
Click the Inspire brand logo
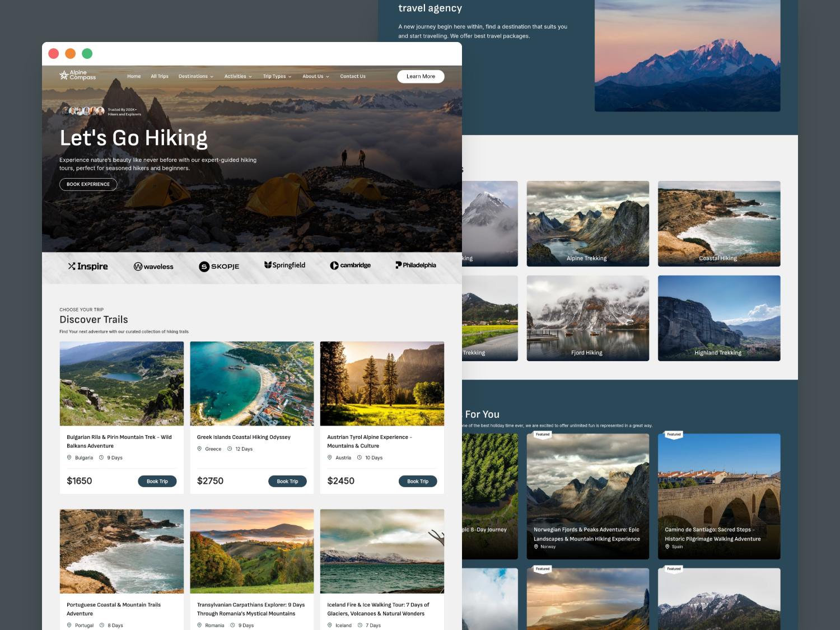(x=88, y=267)
